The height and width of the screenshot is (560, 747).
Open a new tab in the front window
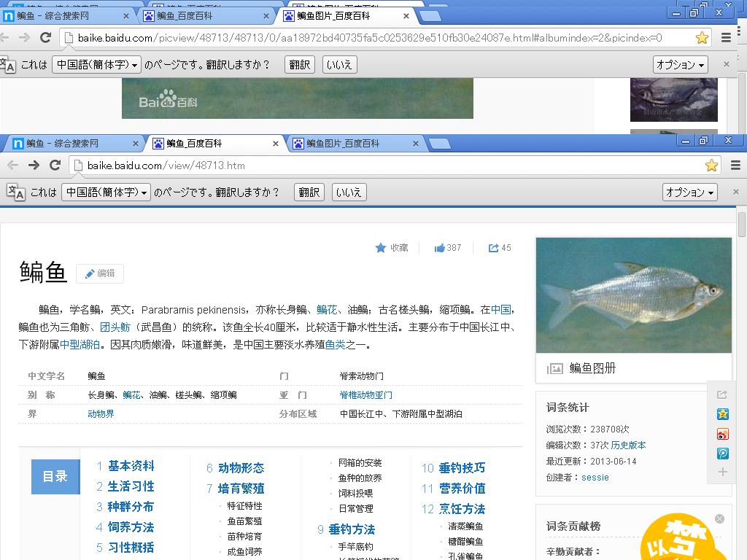[x=438, y=144]
